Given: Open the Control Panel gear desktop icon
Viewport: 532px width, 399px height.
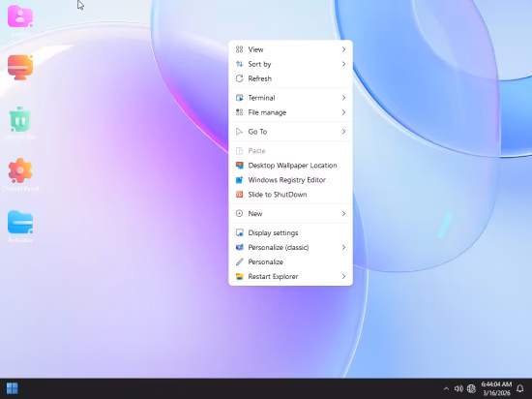Looking at the screenshot, I should [20, 170].
